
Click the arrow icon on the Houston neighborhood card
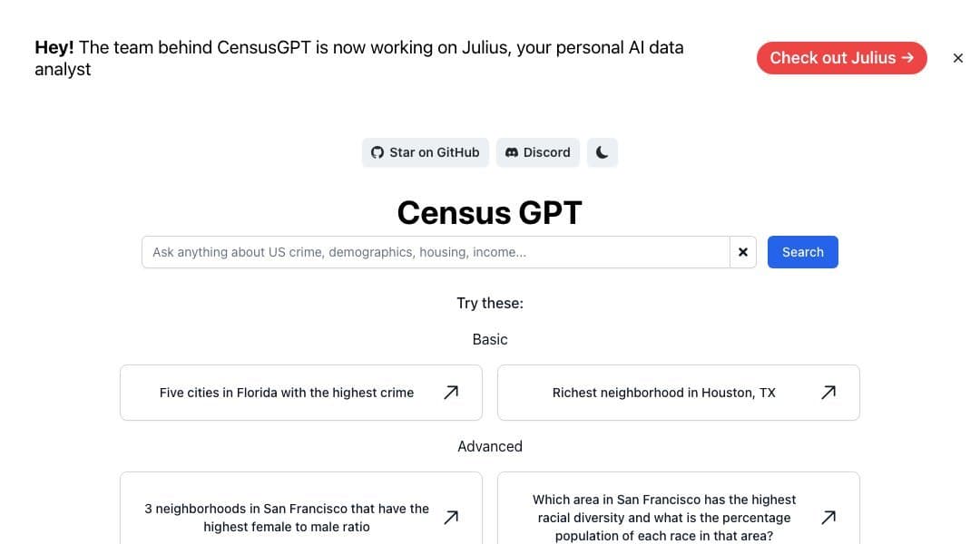[x=828, y=392]
